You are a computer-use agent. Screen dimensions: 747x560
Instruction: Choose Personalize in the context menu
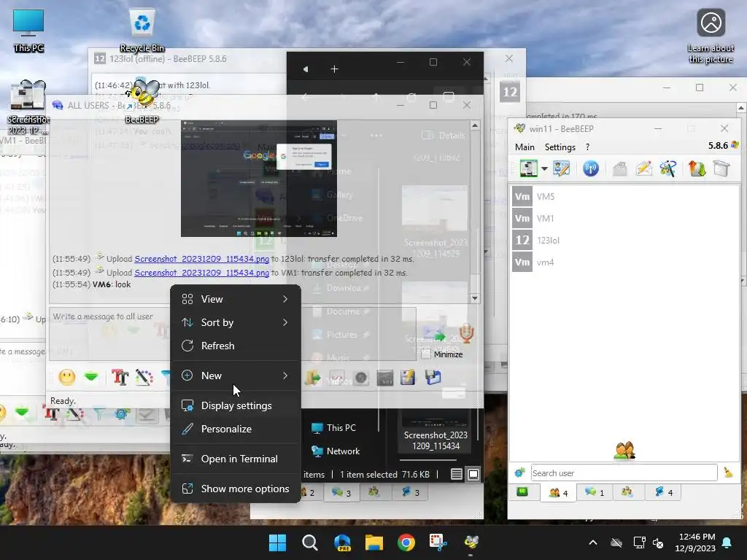tap(236, 429)
